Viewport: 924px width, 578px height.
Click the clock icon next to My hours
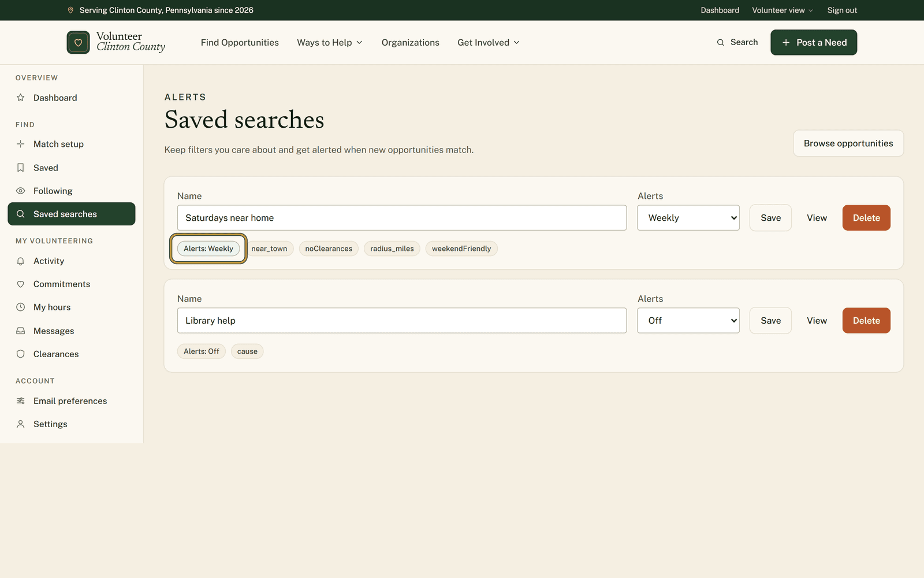click(21, 307)
